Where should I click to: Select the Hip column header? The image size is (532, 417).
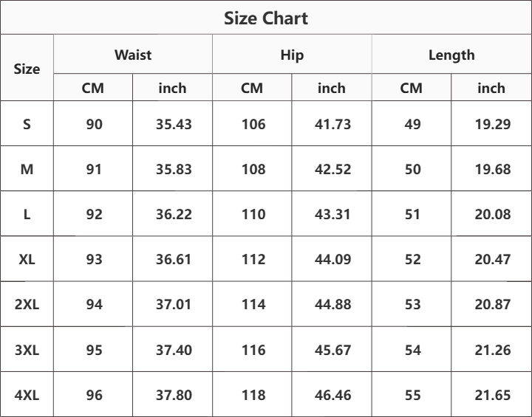click(292, 55)
